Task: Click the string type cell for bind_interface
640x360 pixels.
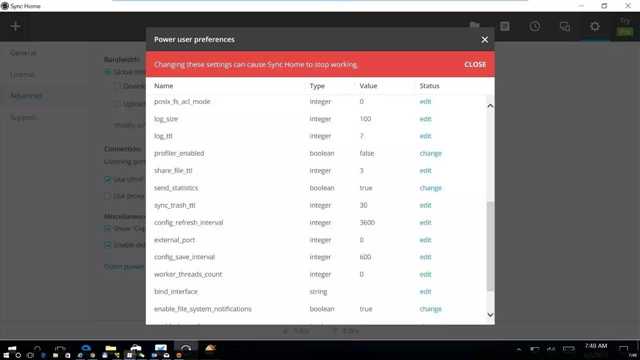Action: point(318,292)
